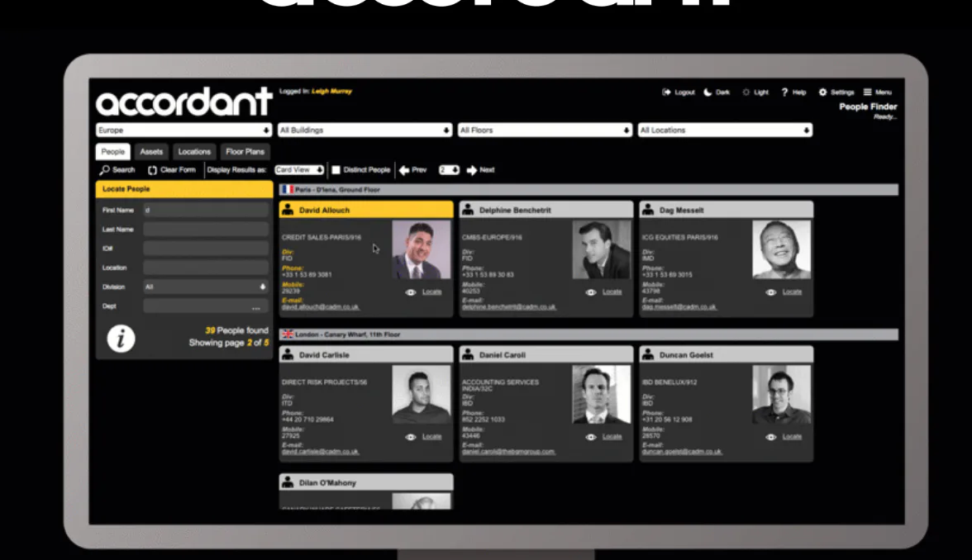Toggle eye icon on David Allouch card
The image size is (972, 560).
(410, 292)
